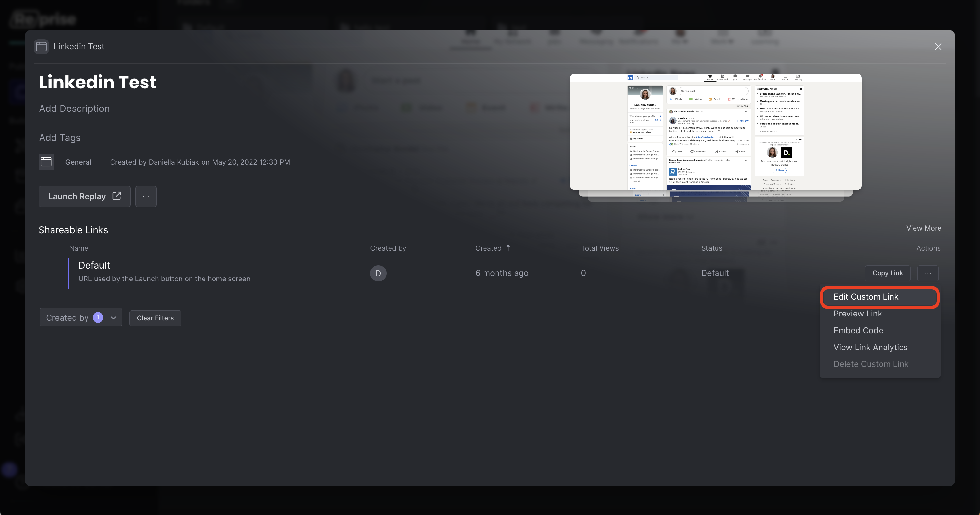This screenshot has width=980, height=515.
Task: Click the Default status cell
Action: click(715, 273)
